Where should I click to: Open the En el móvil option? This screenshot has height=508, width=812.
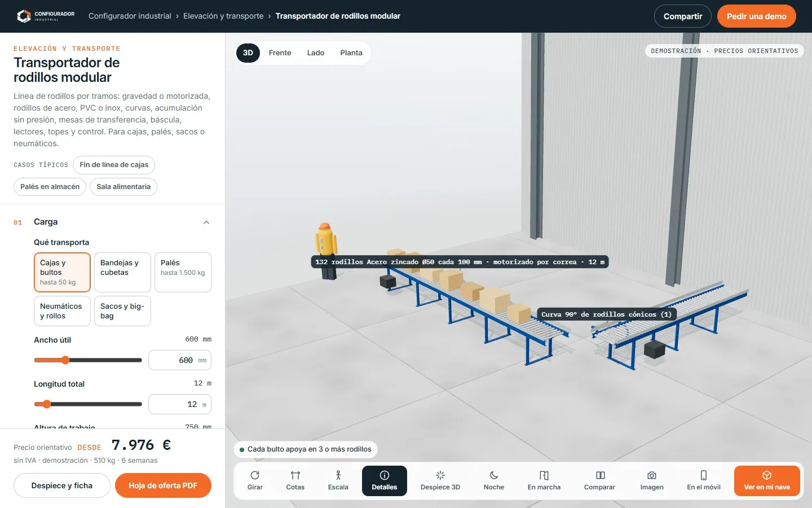pos(704,481)
